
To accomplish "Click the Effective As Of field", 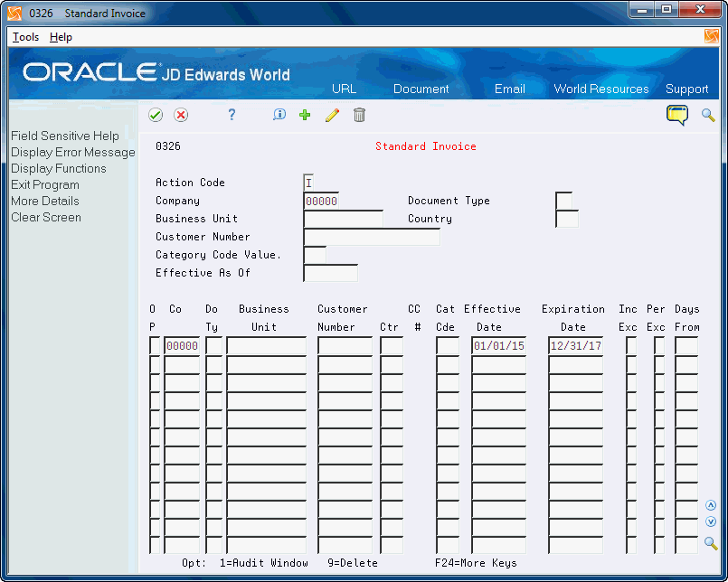I will coord(331,273).
